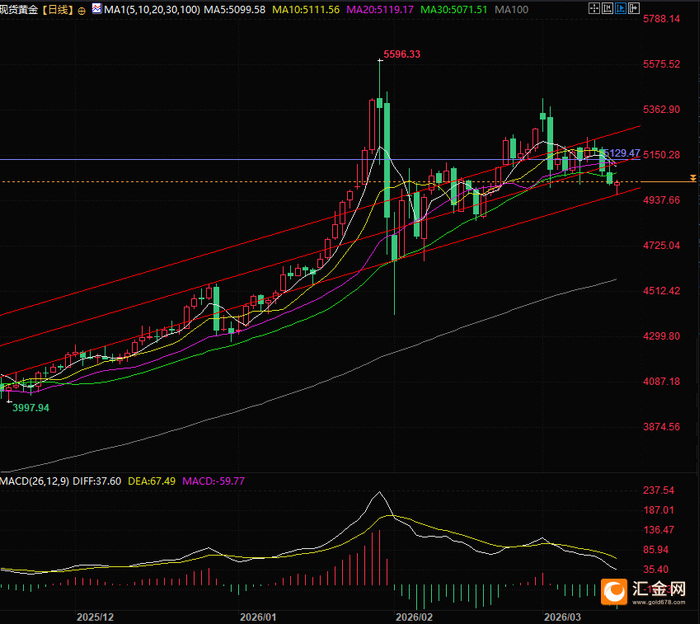Click the circled plus icon beside 日线
Viewport: 700px width, 624px height.
(x=81, y=11)
